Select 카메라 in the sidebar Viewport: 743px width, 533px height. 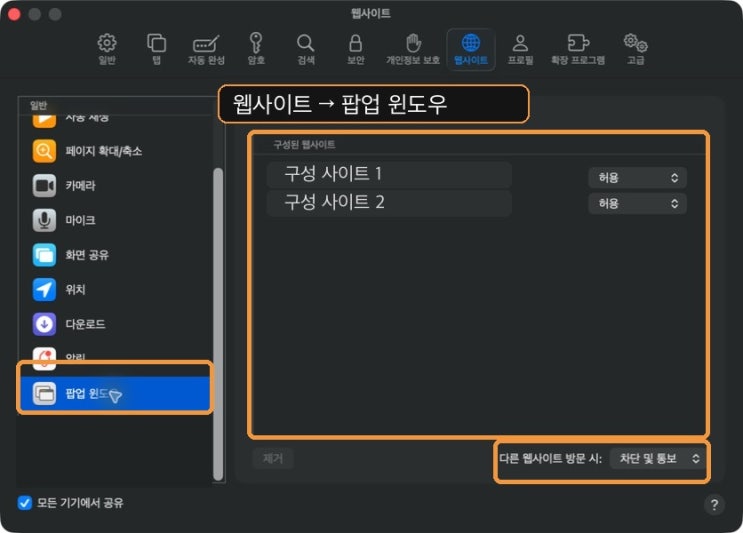click(x=115, y=185)
